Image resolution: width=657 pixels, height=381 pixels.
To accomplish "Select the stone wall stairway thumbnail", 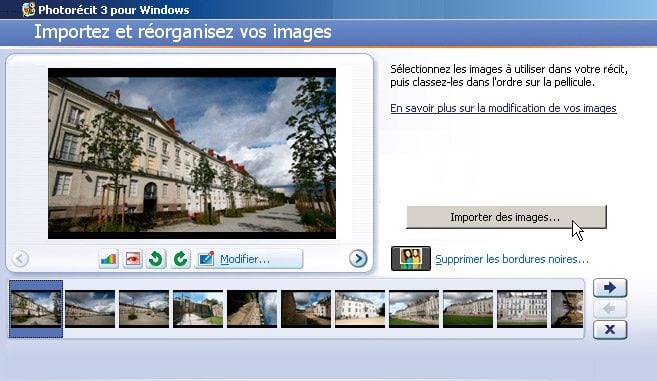I will click(x=198, y=309).
